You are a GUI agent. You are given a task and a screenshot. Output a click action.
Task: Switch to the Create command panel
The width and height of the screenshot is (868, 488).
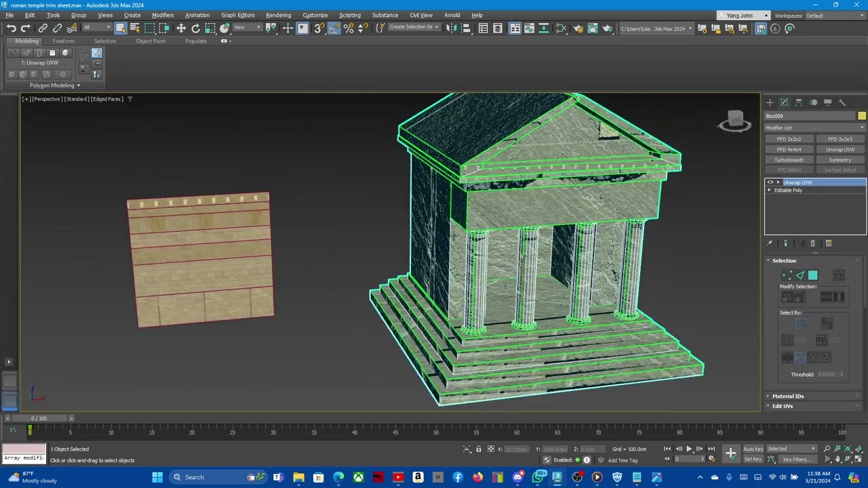coord(770,102)
